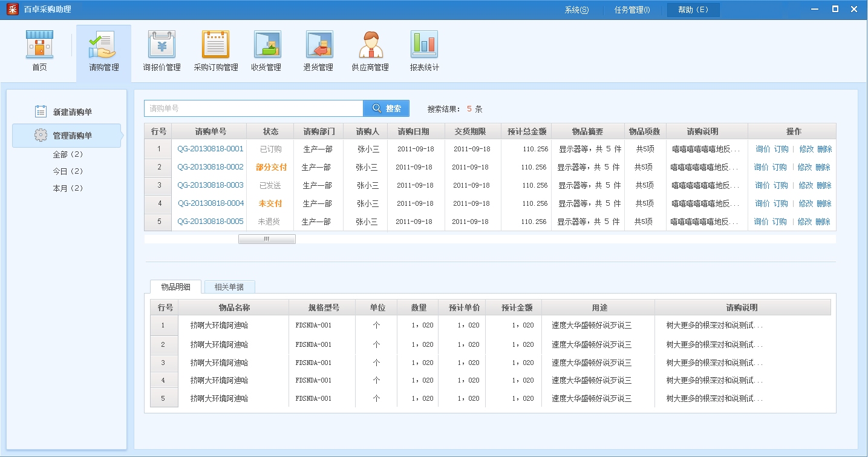Click 修改 for QG-20130818-0005
This screenshot has height=457, width=868.
pos(804,222)
